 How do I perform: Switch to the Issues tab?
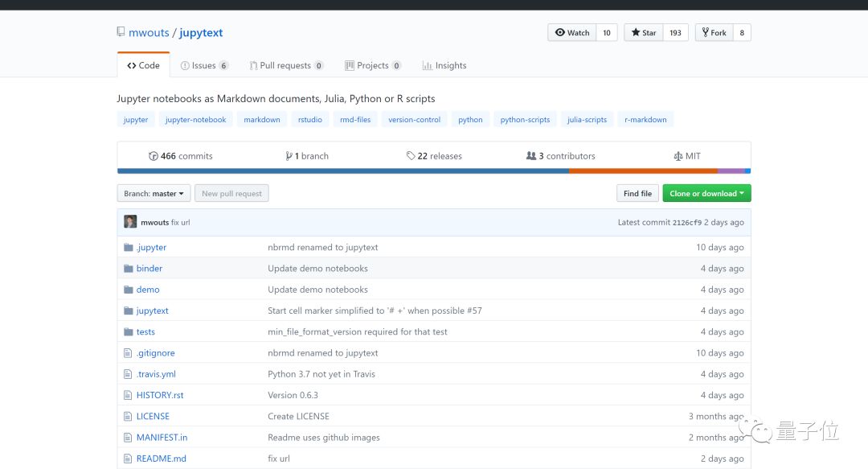(204, 65)
